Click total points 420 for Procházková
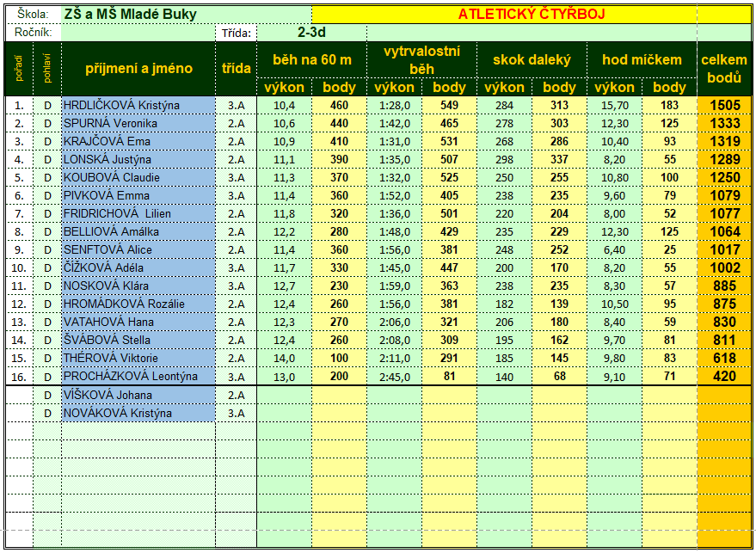Viewport: 756px width, 553px height. [x=724, y=377]
